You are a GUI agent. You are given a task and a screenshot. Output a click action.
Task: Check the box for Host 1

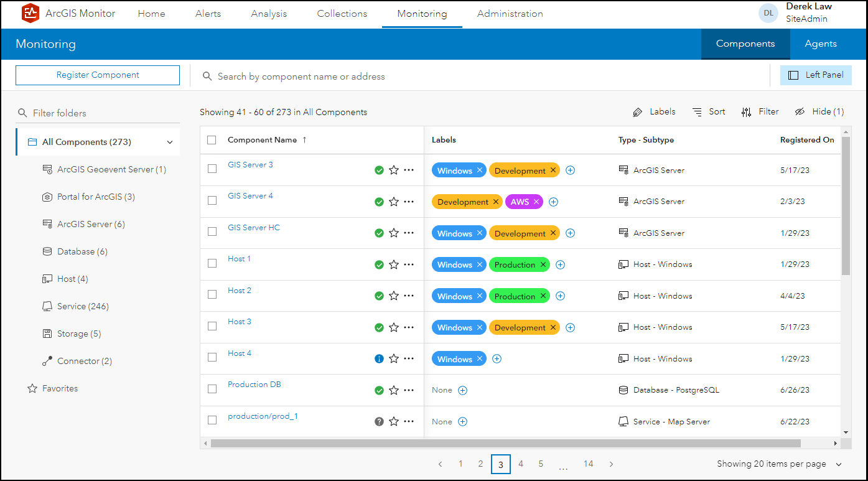[212, 263]
